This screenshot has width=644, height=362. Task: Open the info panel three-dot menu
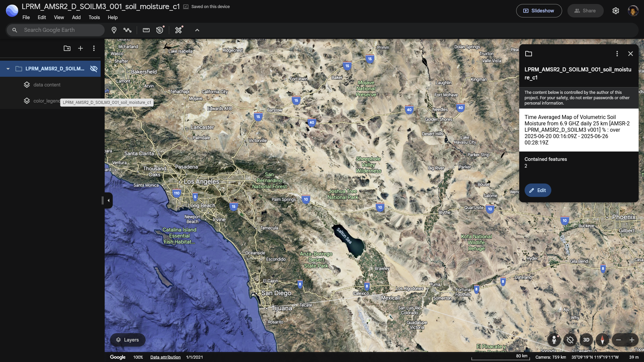pos(617,54)
